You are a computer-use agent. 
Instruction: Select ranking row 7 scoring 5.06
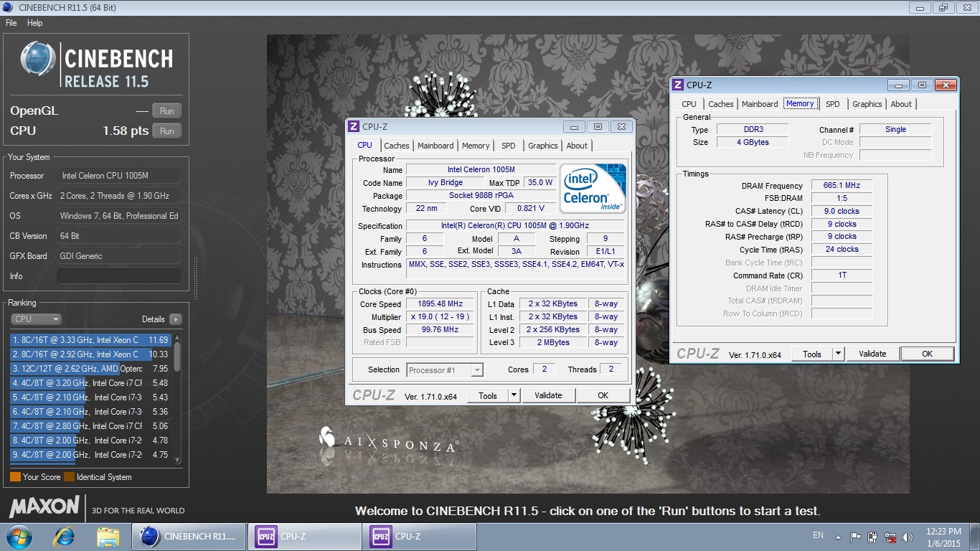pyautogui.click(x=90, y=426)
